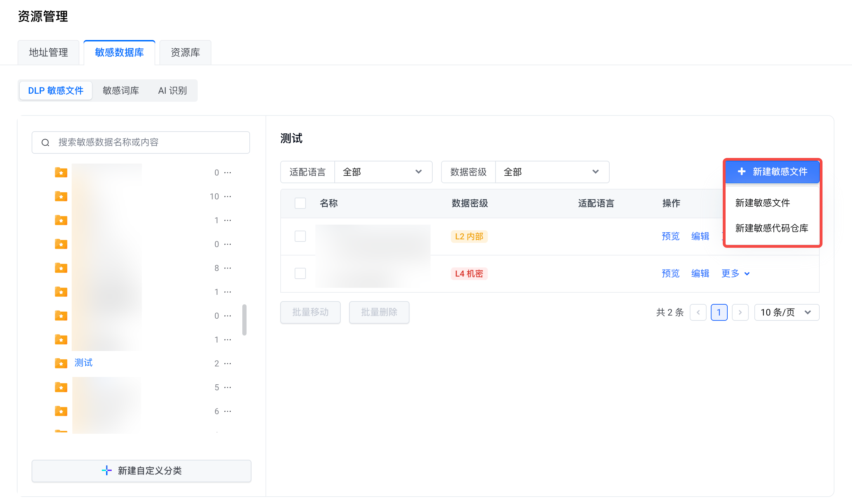Click 预览 in the L4 机密 row
Viewport: 852px width, 504px height.
click(x=671, y=273)
